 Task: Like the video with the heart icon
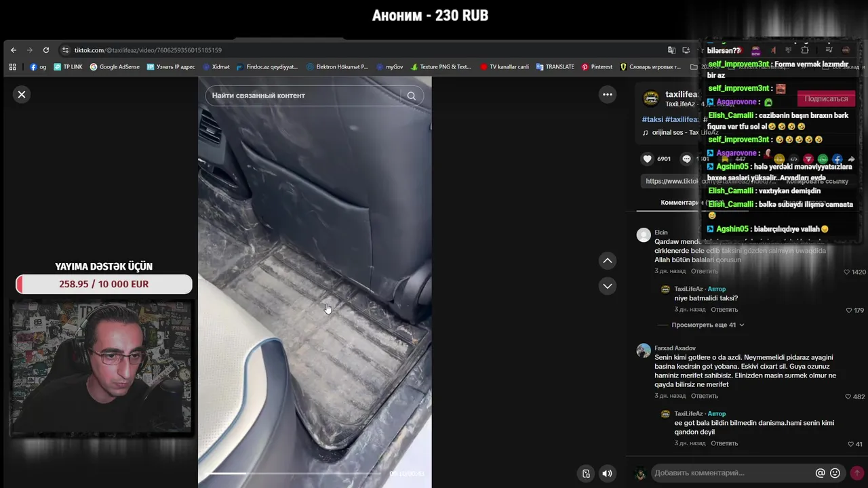tap(648, 159)
